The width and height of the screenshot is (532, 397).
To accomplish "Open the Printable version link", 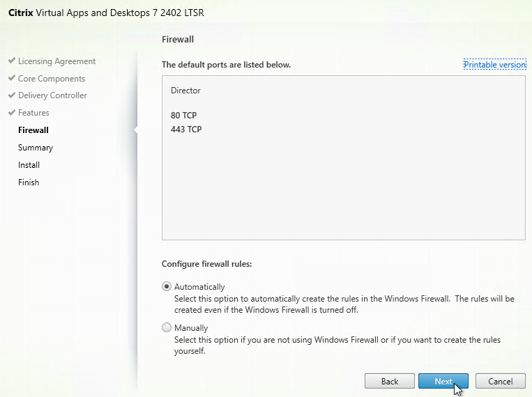I will pos(494,64).
